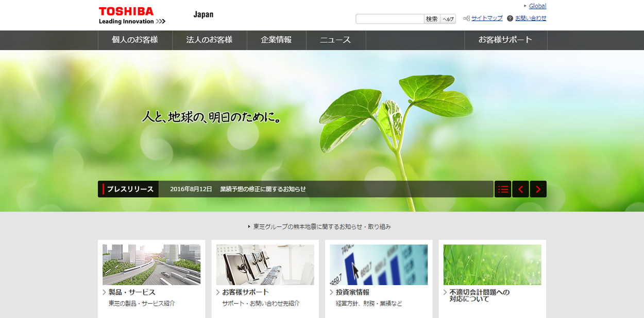
Task: Show the next press release arrow
Action: point(538,189)
